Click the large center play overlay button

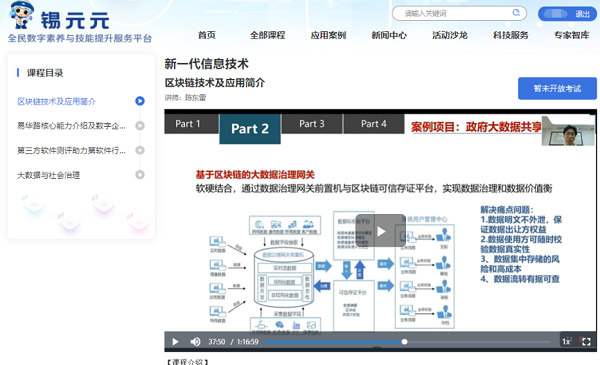pos(380,231)
